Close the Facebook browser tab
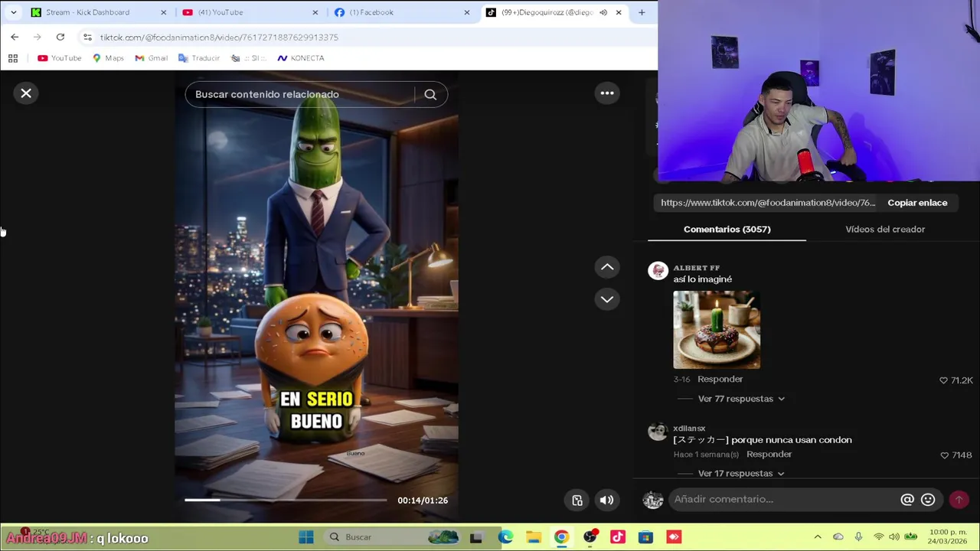The height and width of the screenshot is (551, 980). click(x=466, y=12)
